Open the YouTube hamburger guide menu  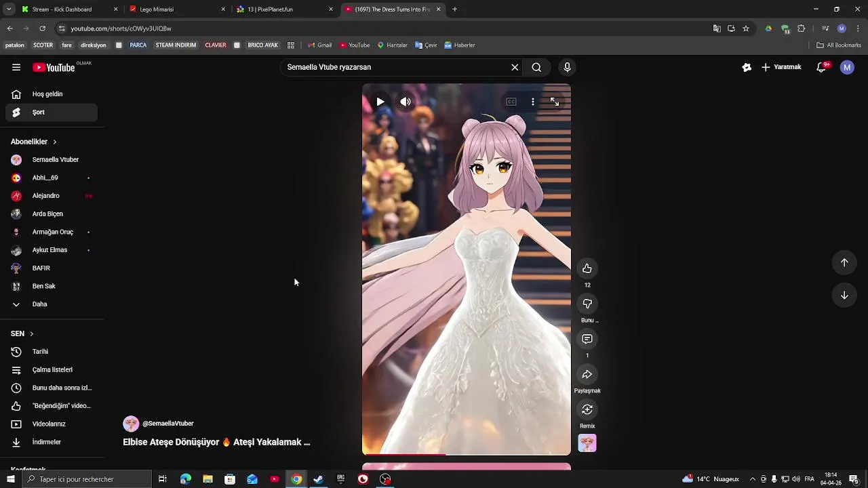16,67
